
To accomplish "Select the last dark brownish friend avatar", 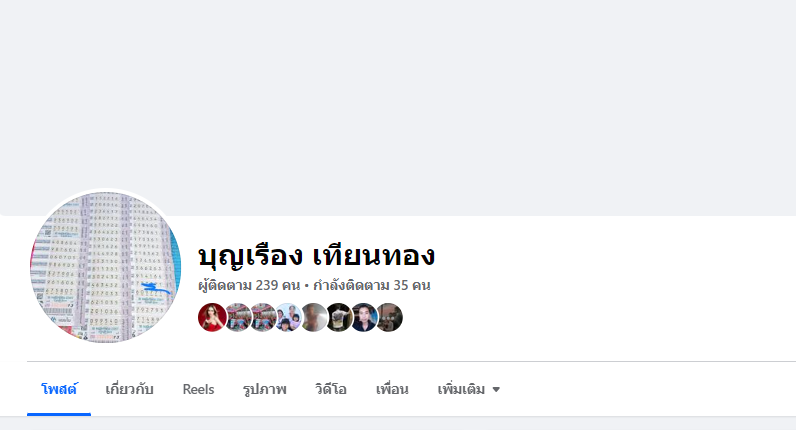I will point(390,317).
